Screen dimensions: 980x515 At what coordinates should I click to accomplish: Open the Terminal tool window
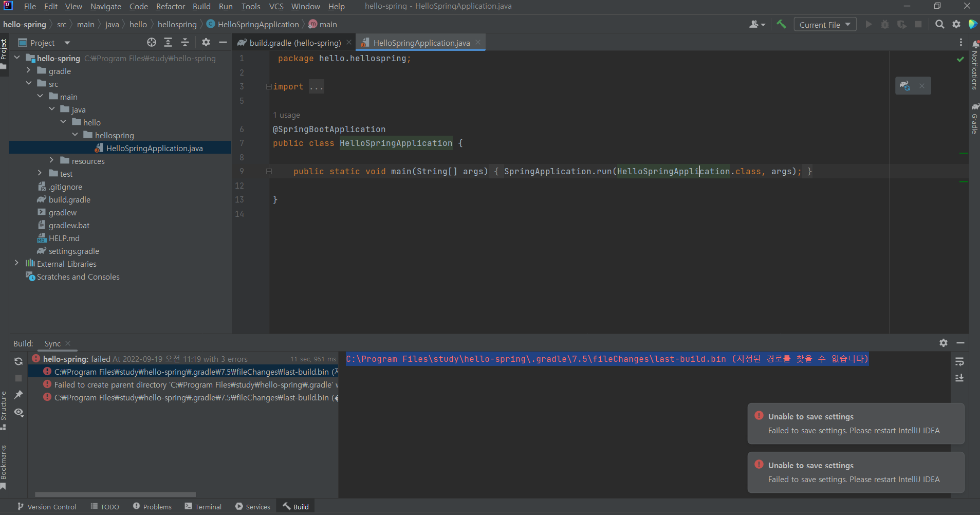[x=203, y=507]
